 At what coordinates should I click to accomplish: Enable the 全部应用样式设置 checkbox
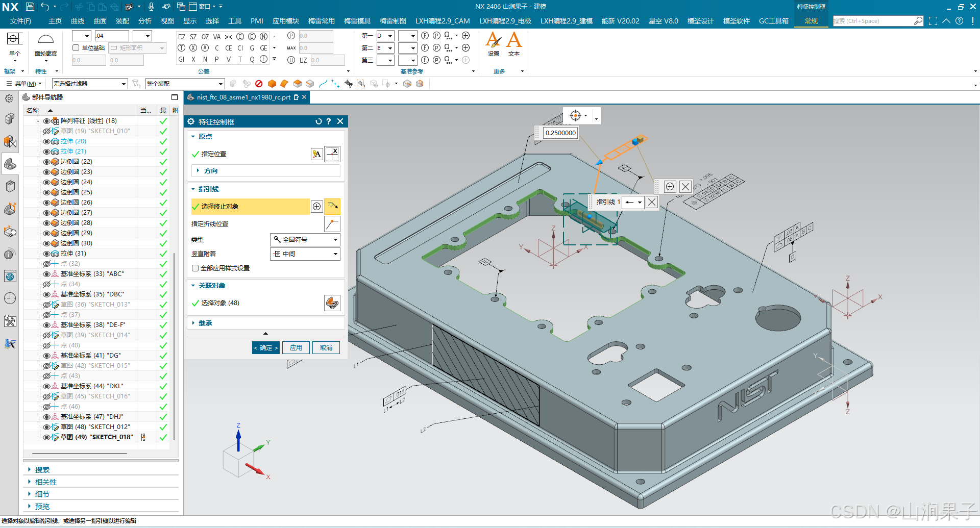(x=195, y=268)
